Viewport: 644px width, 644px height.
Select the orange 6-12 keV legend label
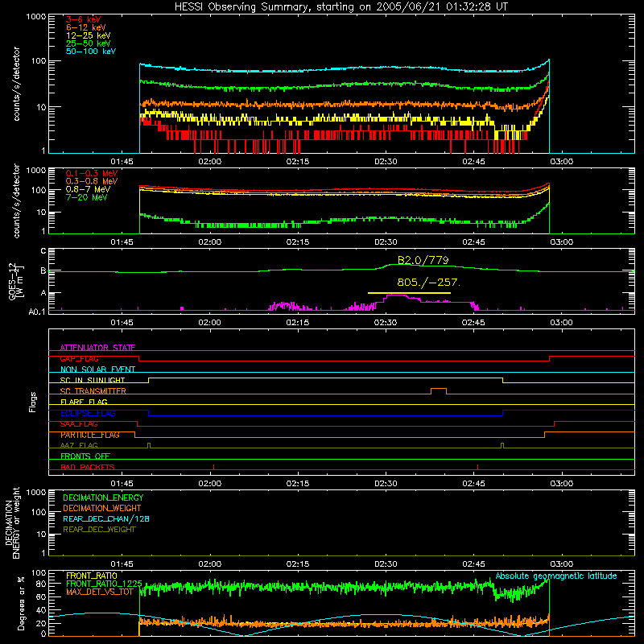85,27
